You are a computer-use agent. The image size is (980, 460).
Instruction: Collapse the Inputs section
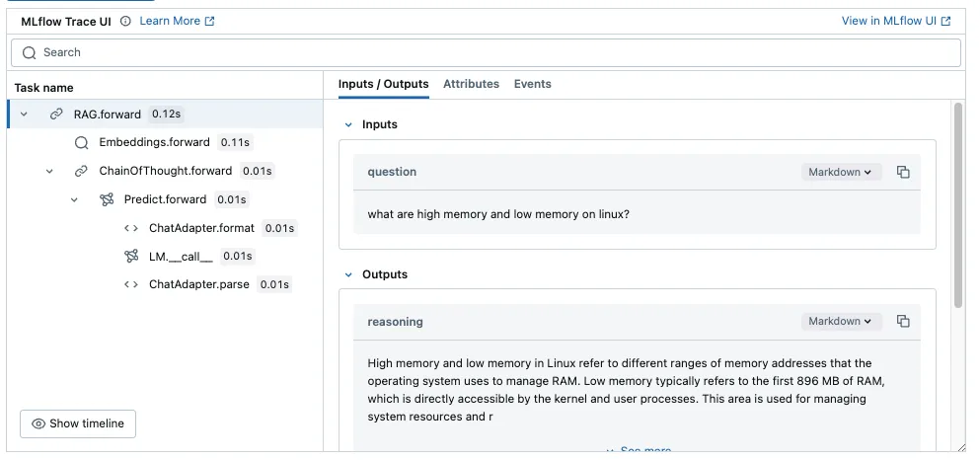pos(348,125)
